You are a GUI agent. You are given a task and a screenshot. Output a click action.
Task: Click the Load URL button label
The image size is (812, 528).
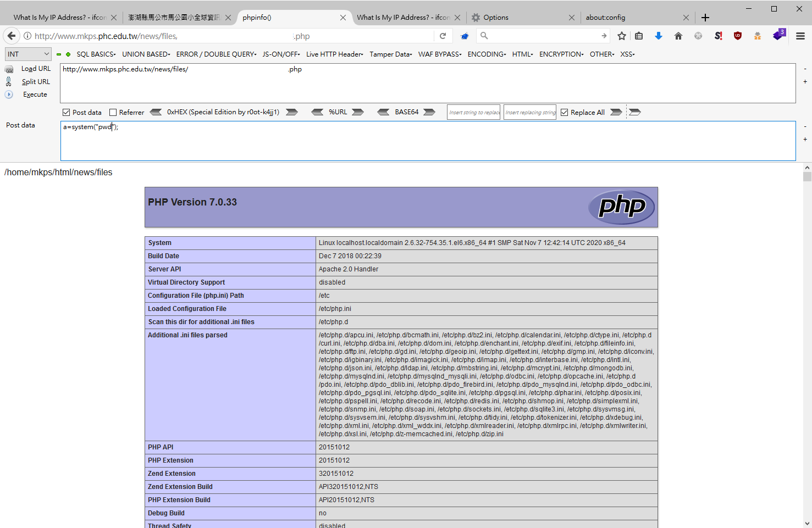36,69
